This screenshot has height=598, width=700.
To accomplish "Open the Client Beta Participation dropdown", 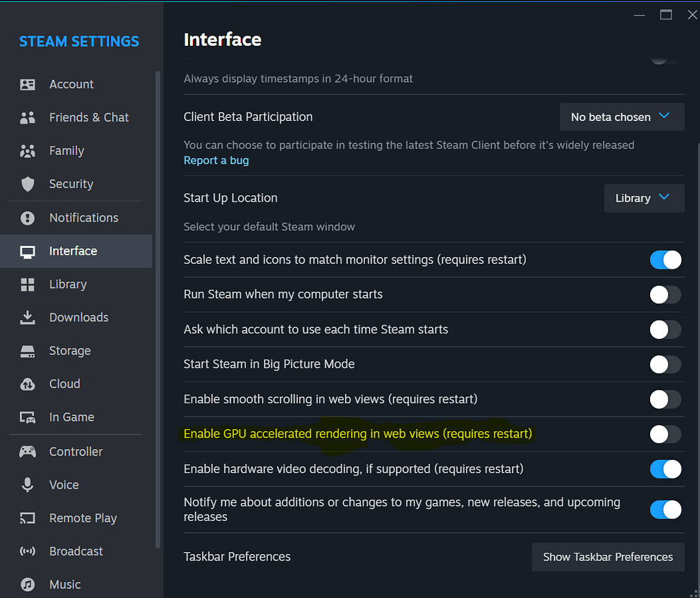I will tap(621, 117).
